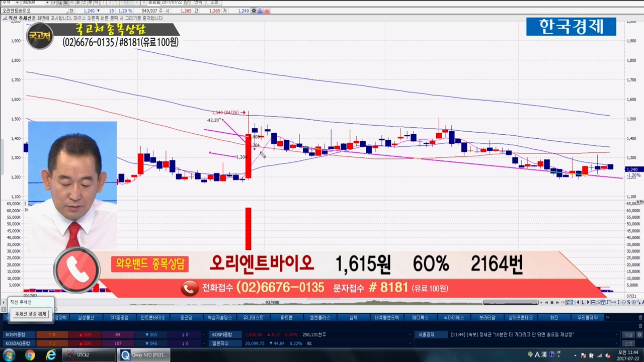Switch to the 유니테스트 stock tab

tap(253, 318)
